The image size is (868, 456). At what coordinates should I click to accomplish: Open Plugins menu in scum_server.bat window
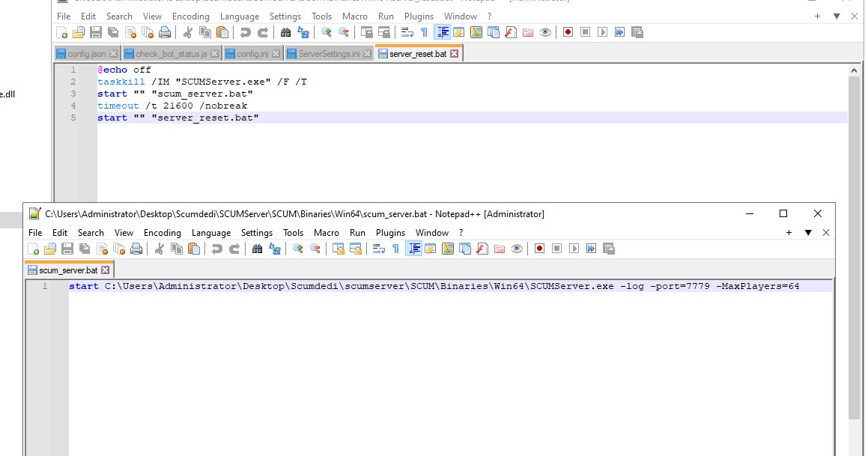[x=390, y=233]
